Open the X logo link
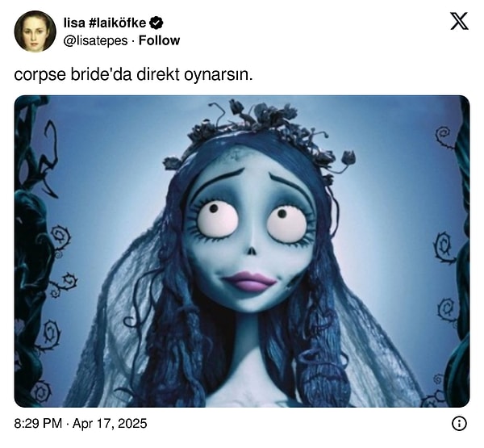This screenshot has width=484, height=448. 459,21
